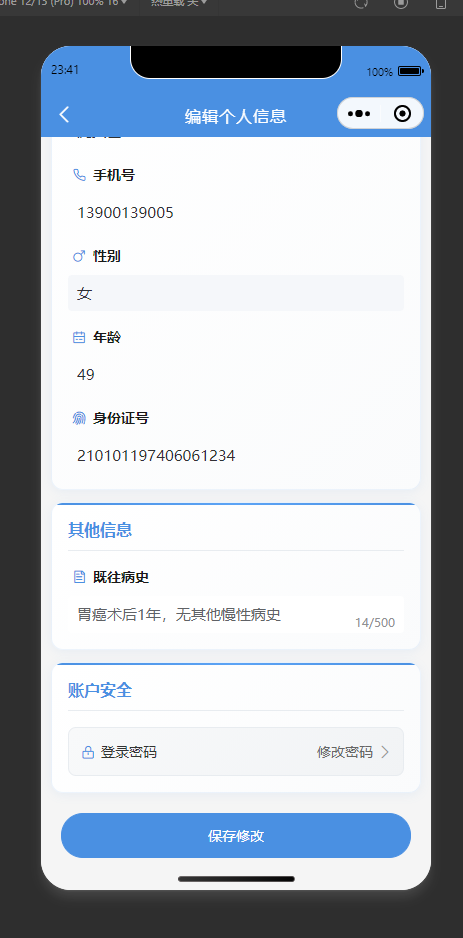Click the home indicator bar

236,879
